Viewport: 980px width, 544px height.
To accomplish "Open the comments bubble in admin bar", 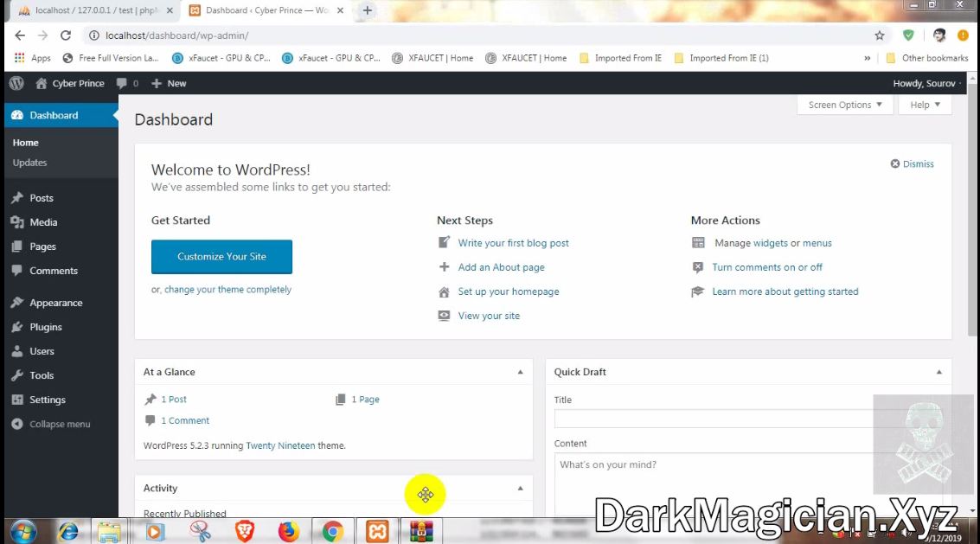I will tap(127, 83).
